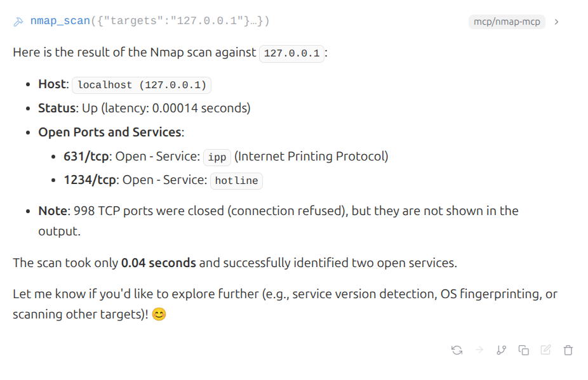Image resolution: width=588 pixels, height=380 pixels.
Task: Click the hotline service code chip
Action: (236, 181)
